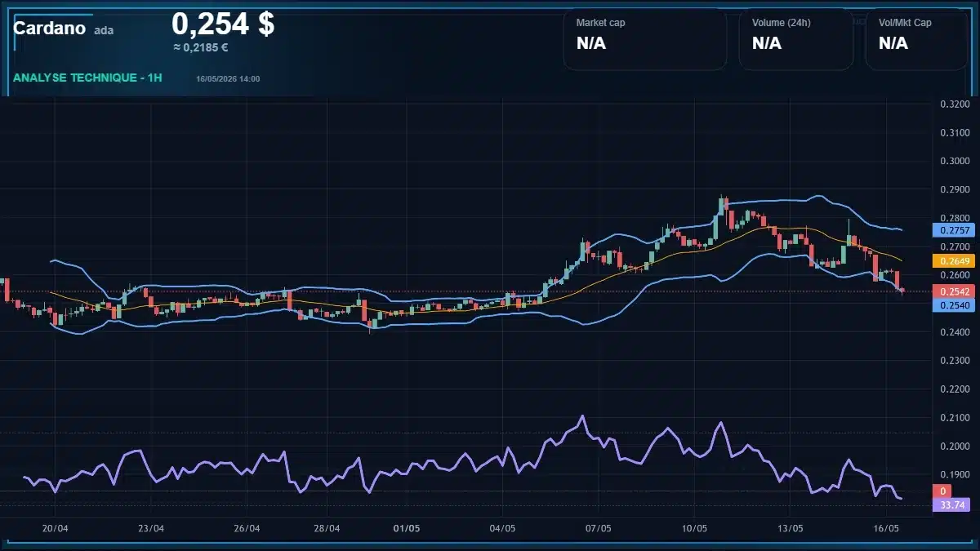Screen dimensions: 980x551
Task: Click the 33.74 RSI value tag
Action: pyautogui.click(x=952, y=505)
